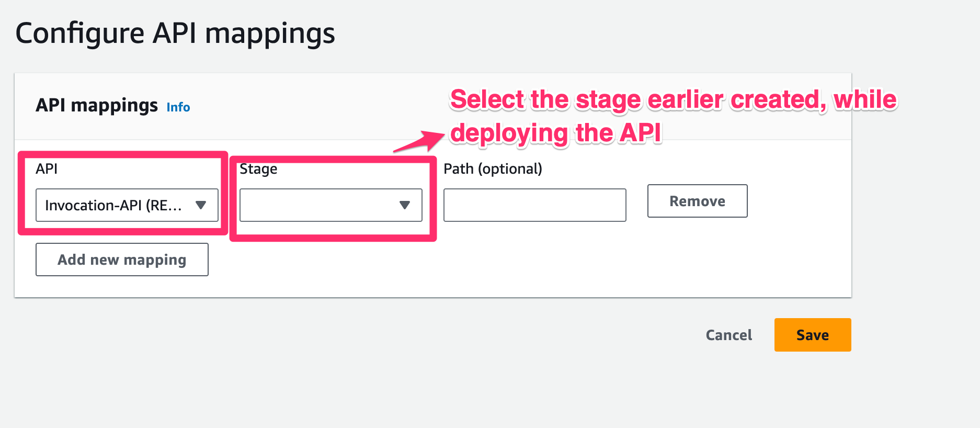Click the pink arrow pointing to Stage
This screenshot has width=980, height=428.
[420, 142]
